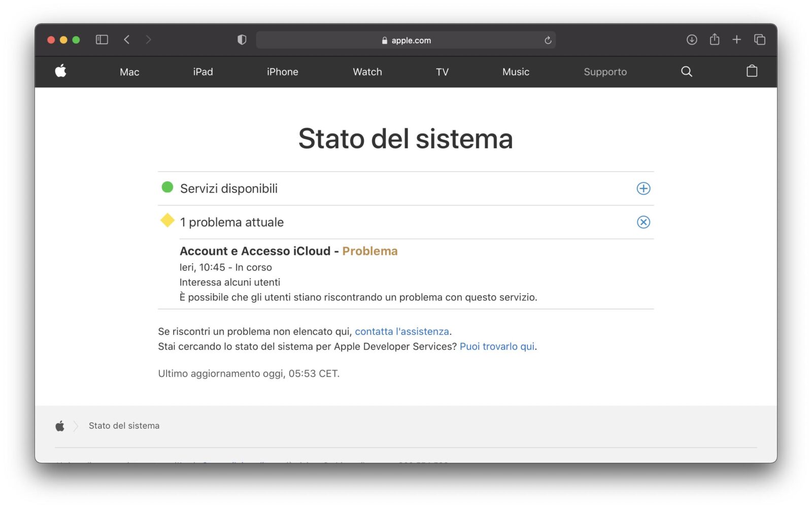Click the "Ieri, 10:45 - In corso" text
The width and height of the screenshot is (812, 509).
(226, 267)
